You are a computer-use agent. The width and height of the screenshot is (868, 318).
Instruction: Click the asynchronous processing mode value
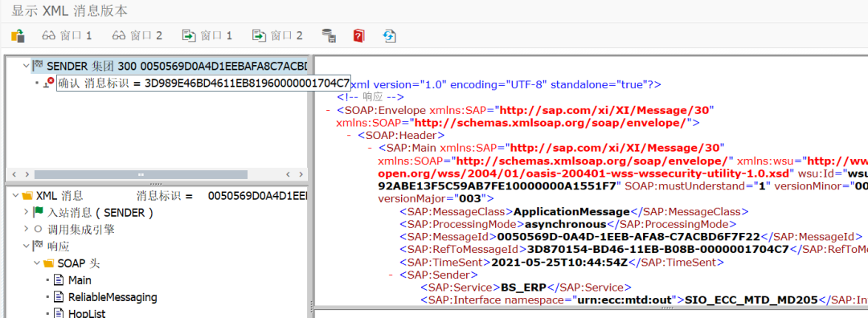click(565, 225)
